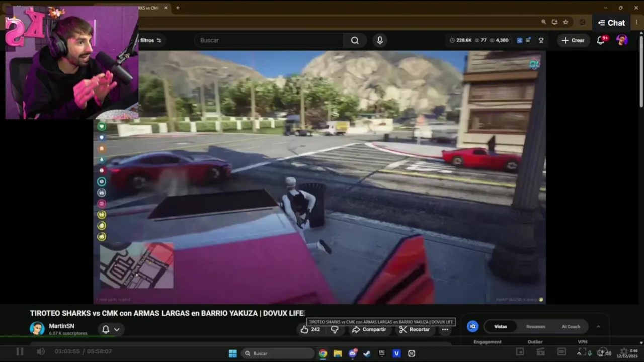Open the notifications bell with 9+ badge
The width and height of the screenshot is (644, 362).
(x=601, y=40)
